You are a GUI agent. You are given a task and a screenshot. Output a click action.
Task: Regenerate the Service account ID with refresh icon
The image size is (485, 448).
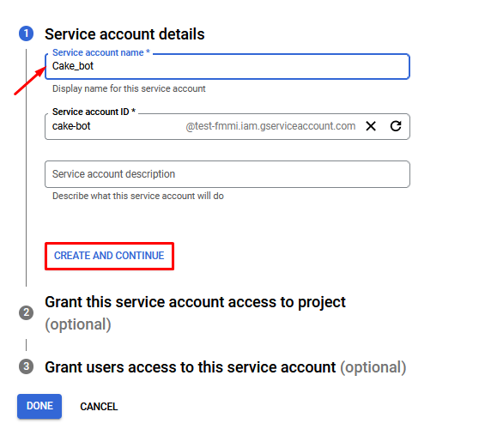coord(396,126)
